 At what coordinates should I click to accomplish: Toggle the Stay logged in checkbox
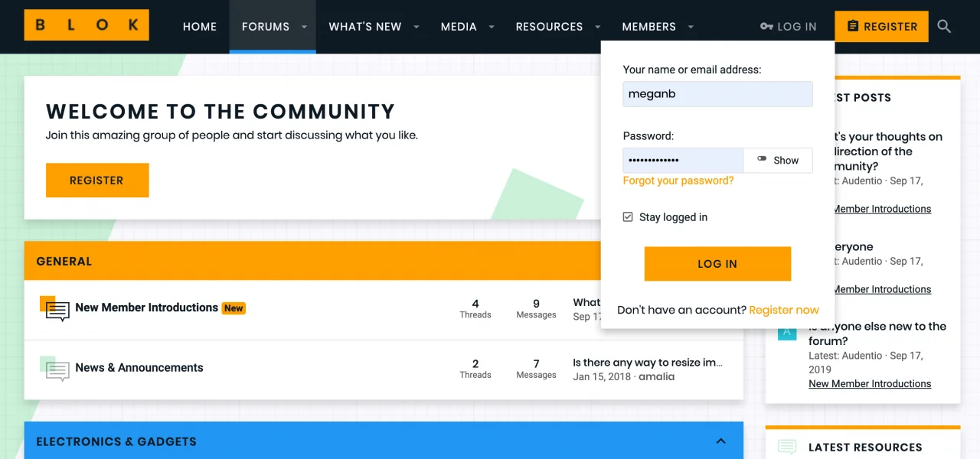tap(628, 217)
